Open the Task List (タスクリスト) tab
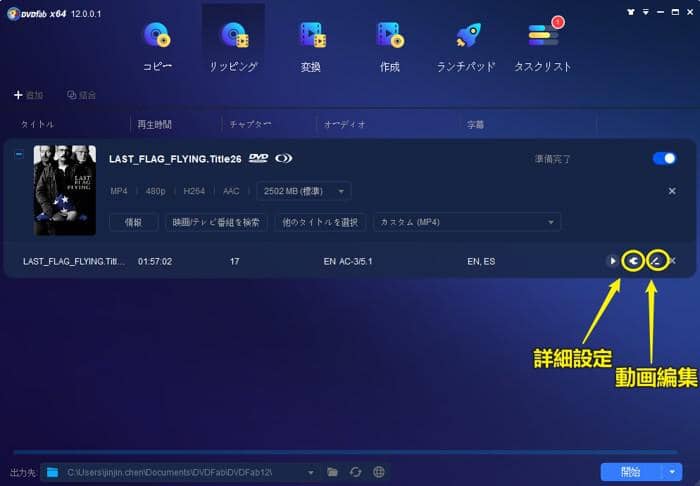This screenshot has height=486, width=700. 542,46
